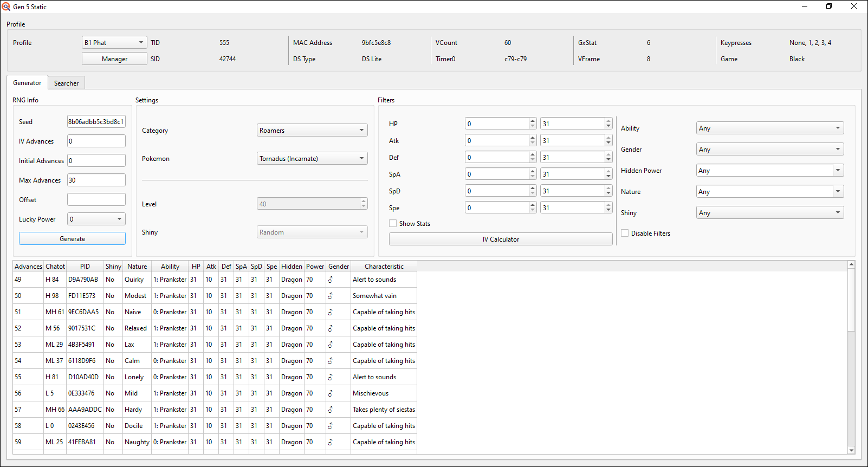The width and height of the screenshot is (868, 467).
Task: Click the Max Advances field
Action: tap(96, 180)
